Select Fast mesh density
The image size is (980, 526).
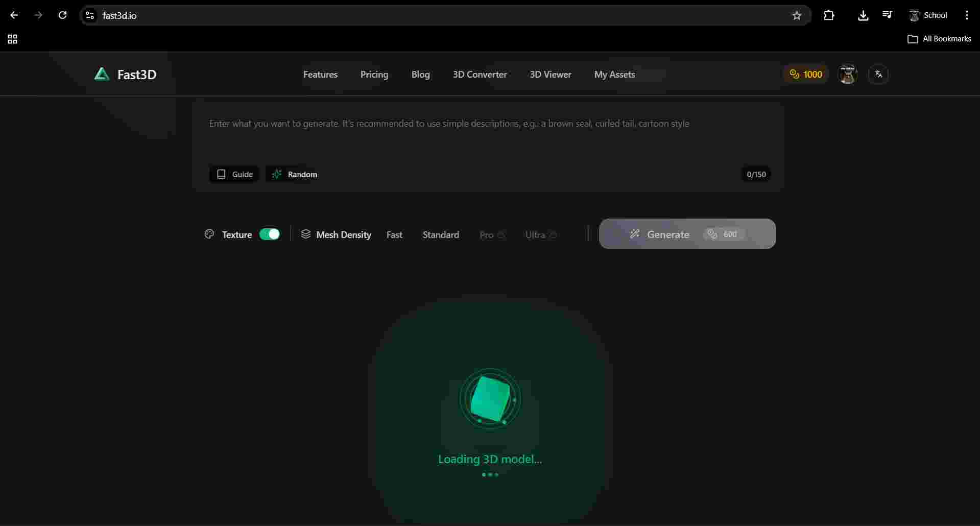tap(394, 234)
